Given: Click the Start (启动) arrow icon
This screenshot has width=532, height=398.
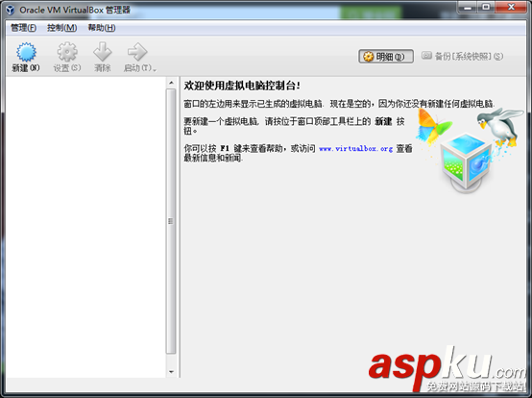Looking at the screenshot, I should (137, 52).
